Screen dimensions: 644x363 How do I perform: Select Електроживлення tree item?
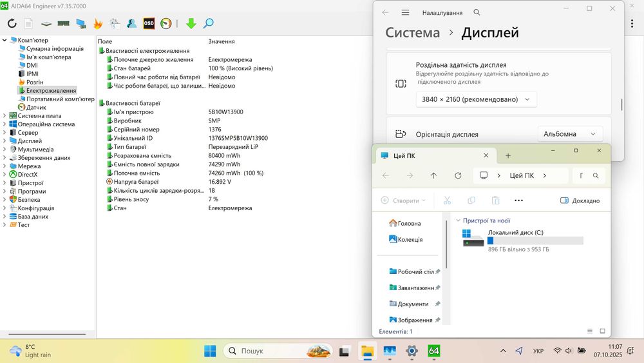(52, 90)
